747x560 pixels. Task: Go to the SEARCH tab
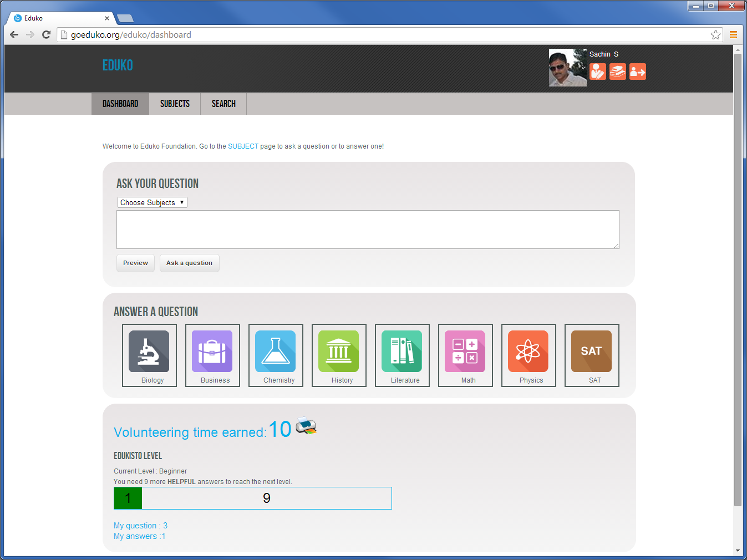point(223,104)
